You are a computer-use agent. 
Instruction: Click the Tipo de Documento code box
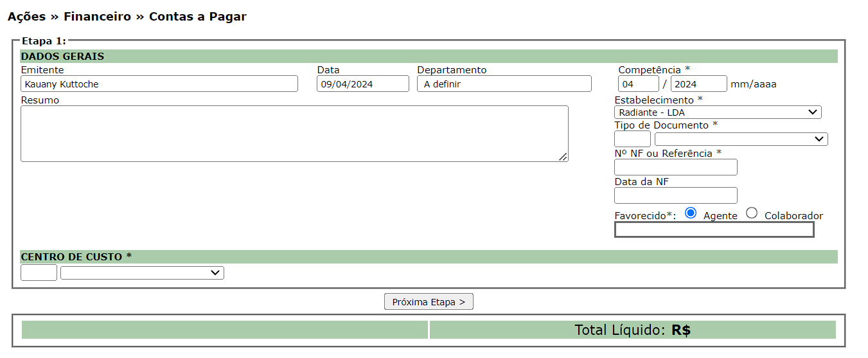pos(632,139)
